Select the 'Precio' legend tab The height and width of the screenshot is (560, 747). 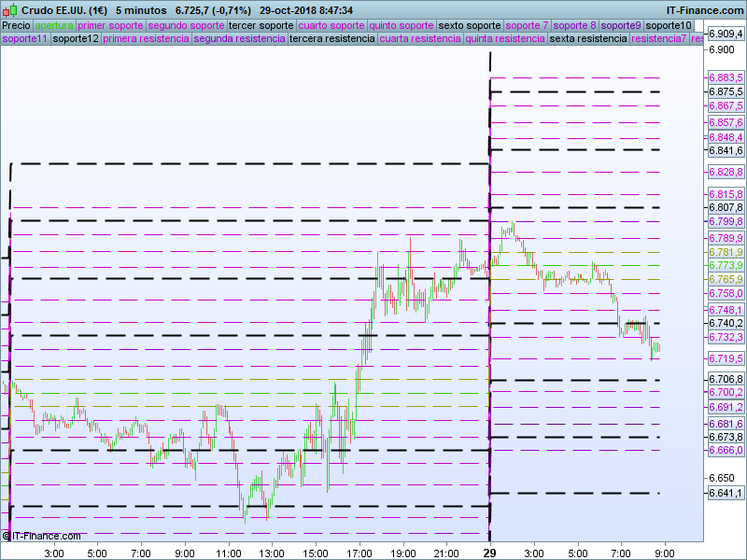pyautogui.click(x=16, y=25)
